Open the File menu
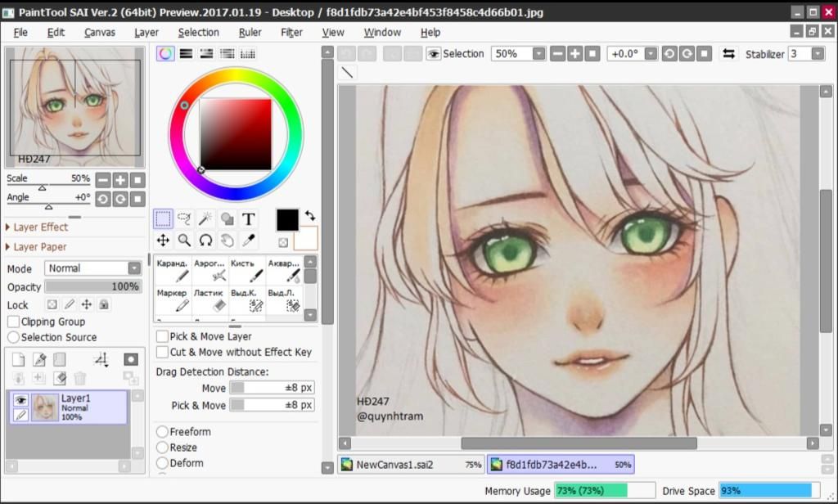Viewport: 838px width, 504px height. [x=20, y=32]
